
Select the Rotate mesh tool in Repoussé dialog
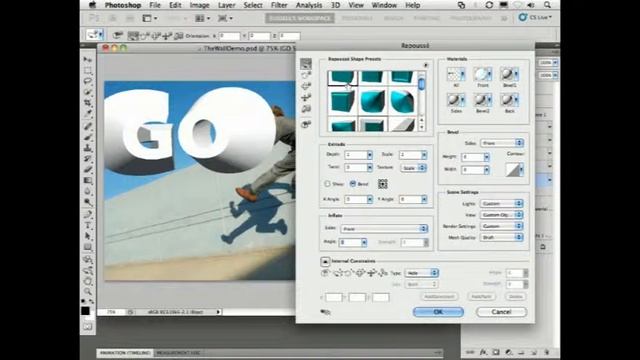coord(306,64)
